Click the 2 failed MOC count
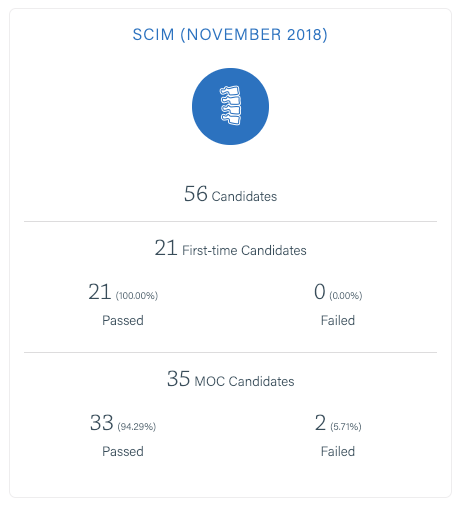This screenshot has width=463, height=505. [x=320, y=423]
